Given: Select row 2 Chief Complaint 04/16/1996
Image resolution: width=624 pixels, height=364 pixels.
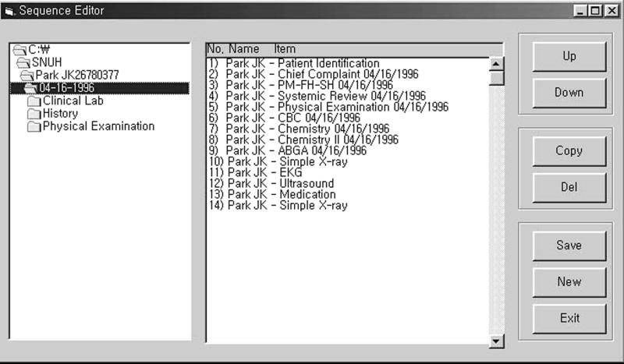Looking at the screenshot, I should (314, 74).
